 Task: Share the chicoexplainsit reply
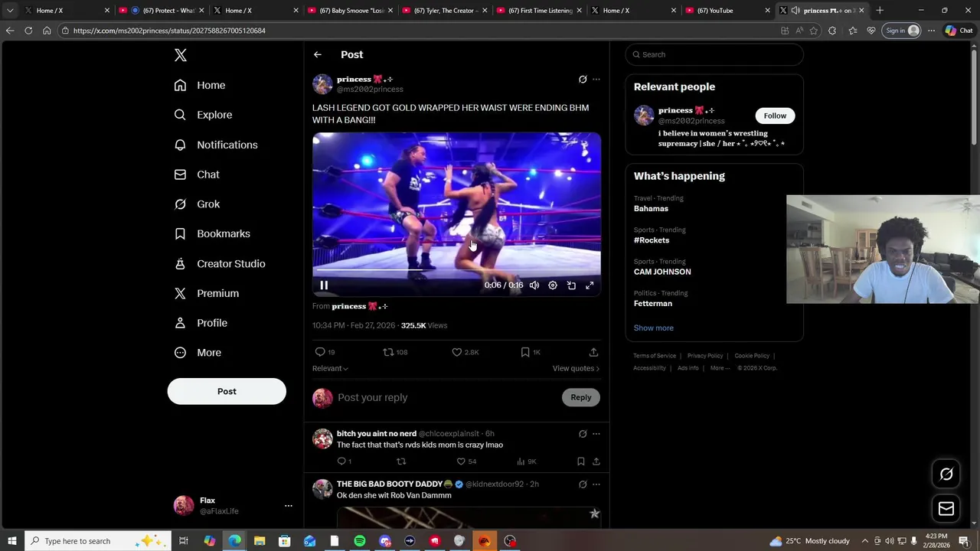596,461
